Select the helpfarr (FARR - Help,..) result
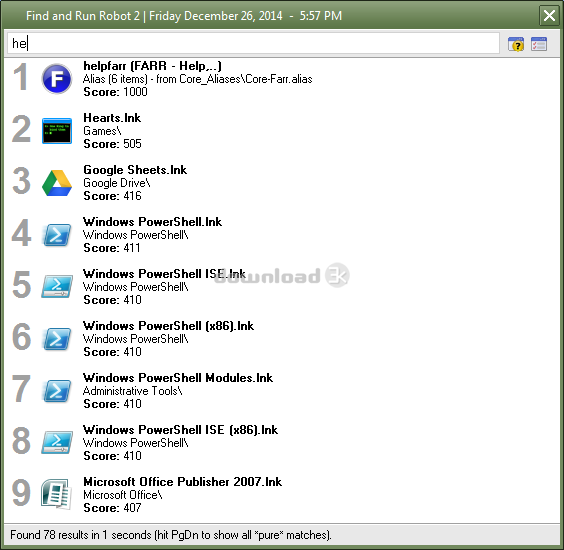Image resolution: width=564 pixels, height=550 pixels. (x=282, y=78)
